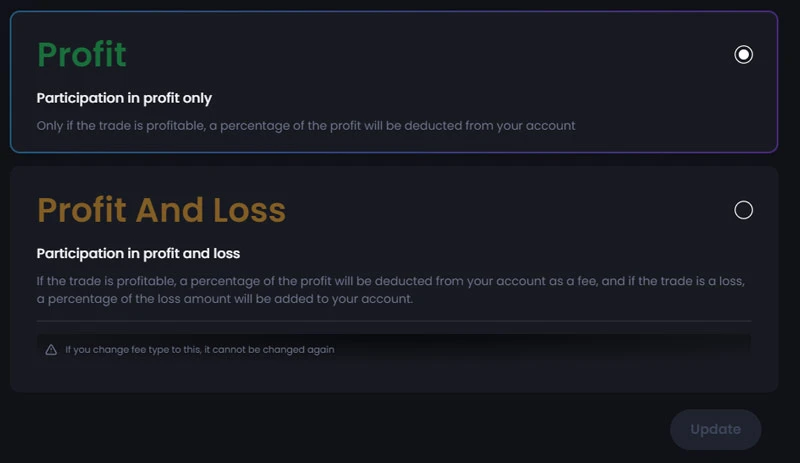Click the "Participation in profit and loss" subtitle
The width and height of the screenshot is (800, 463).
[138, 253]
